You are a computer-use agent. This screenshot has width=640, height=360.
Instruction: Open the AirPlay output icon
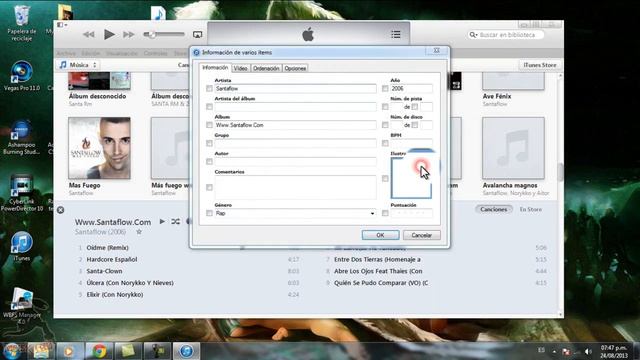tap(198, 35)
